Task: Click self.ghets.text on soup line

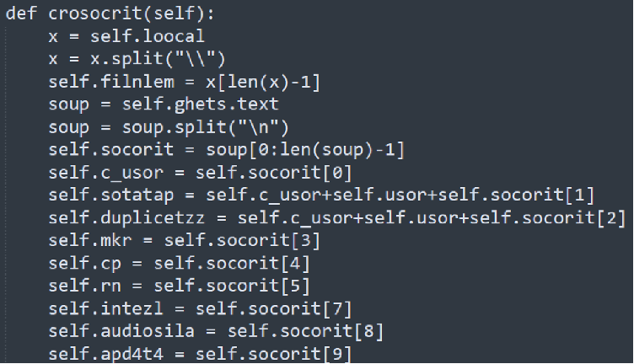Action: [x=201, y=104]
